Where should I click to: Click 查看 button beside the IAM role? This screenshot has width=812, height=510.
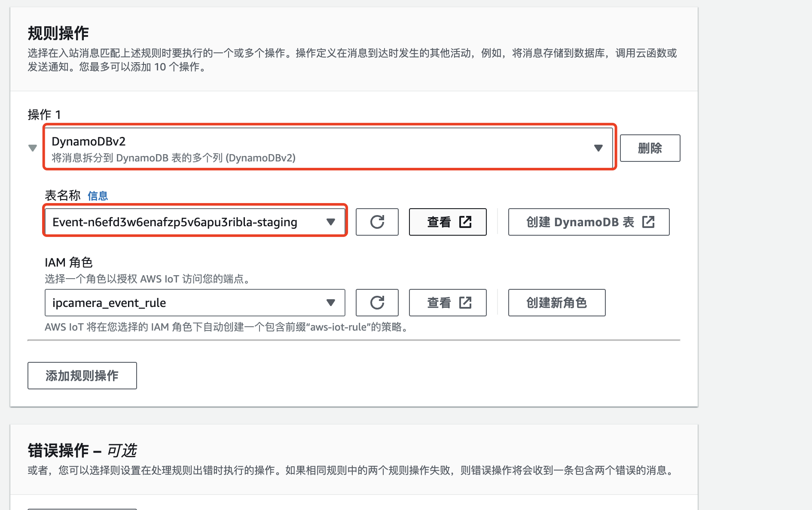pos(448,303)
